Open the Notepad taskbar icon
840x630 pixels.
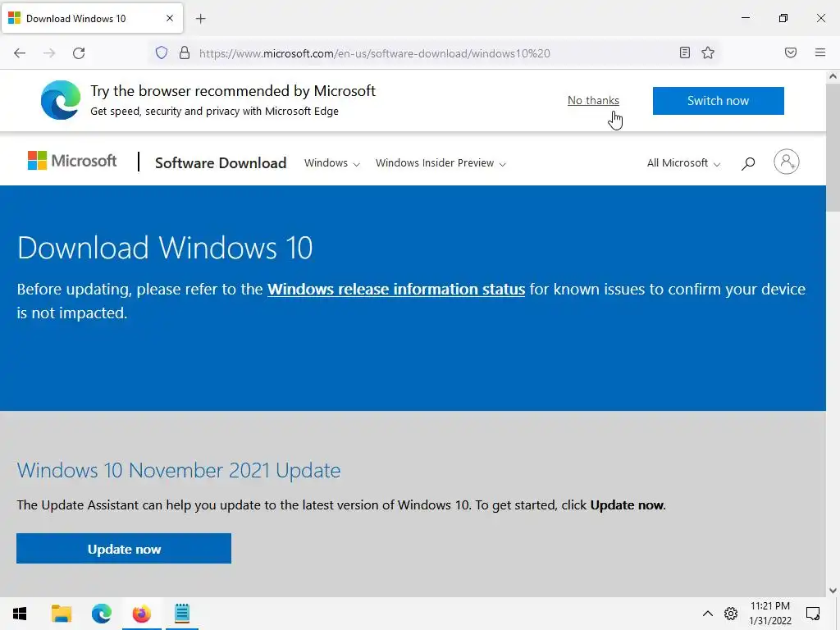(182, 614)
